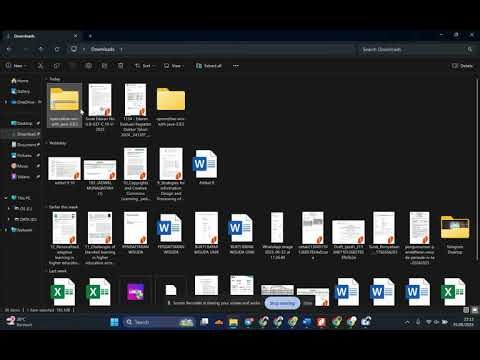Select the PENDAFTARAN WISUDA Word document
This screenshot has width=480, height=360.
click(171, 233)
